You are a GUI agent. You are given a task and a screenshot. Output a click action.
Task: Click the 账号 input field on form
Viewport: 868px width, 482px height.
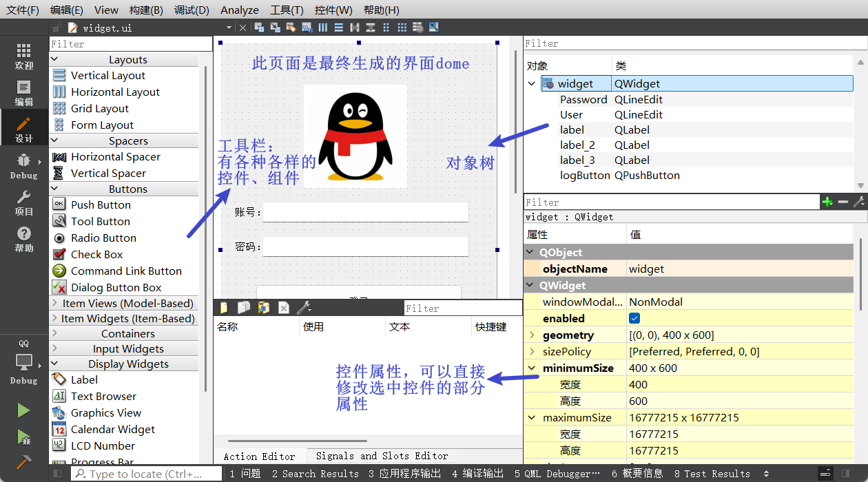tap(365, 212)
